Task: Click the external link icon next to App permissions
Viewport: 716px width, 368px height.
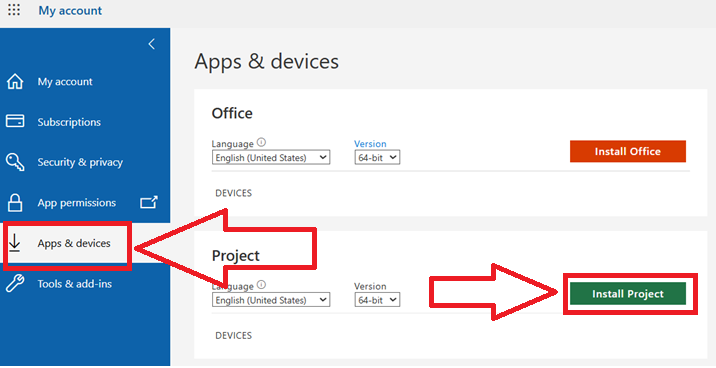Action: (x=149, y=202)
